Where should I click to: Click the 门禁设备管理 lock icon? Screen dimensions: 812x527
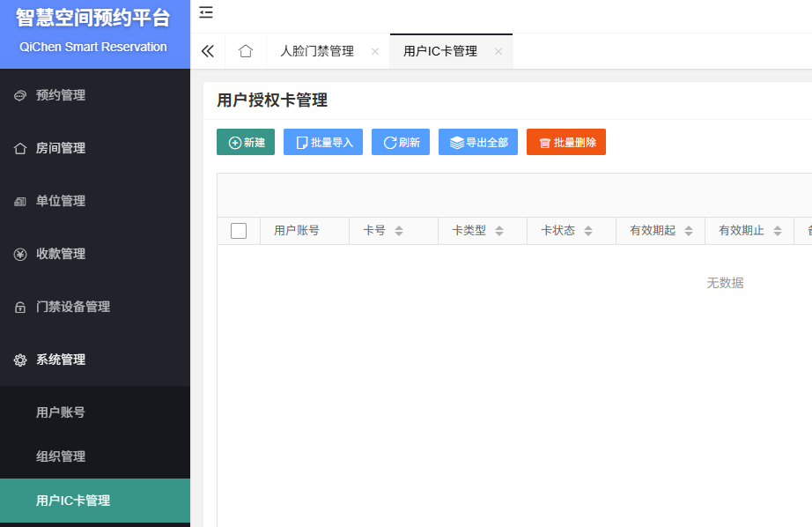(19, 308)
